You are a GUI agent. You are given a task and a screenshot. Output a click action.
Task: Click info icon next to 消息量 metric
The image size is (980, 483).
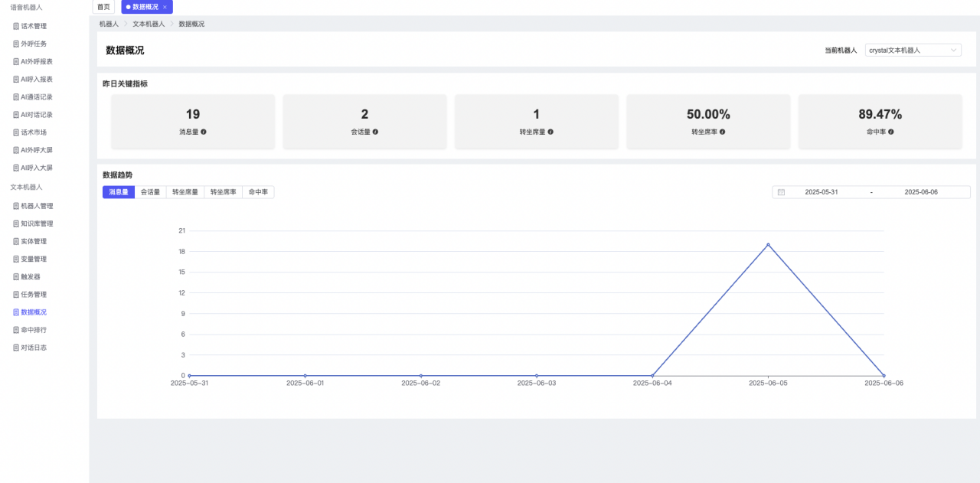coord(204,132)
